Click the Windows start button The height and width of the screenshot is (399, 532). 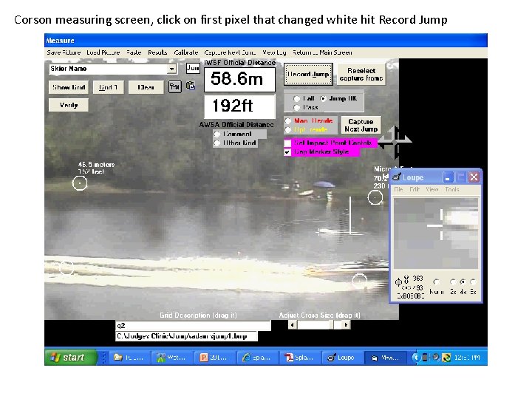point(71,358)
